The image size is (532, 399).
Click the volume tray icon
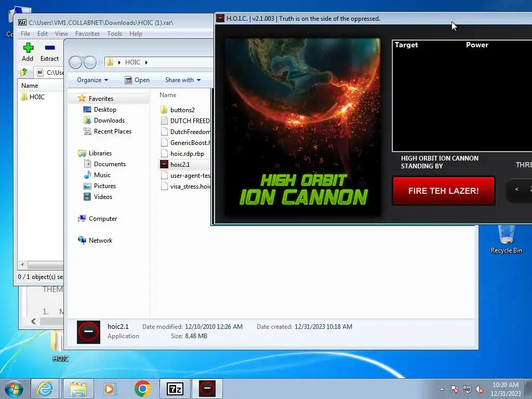(480, 389)
